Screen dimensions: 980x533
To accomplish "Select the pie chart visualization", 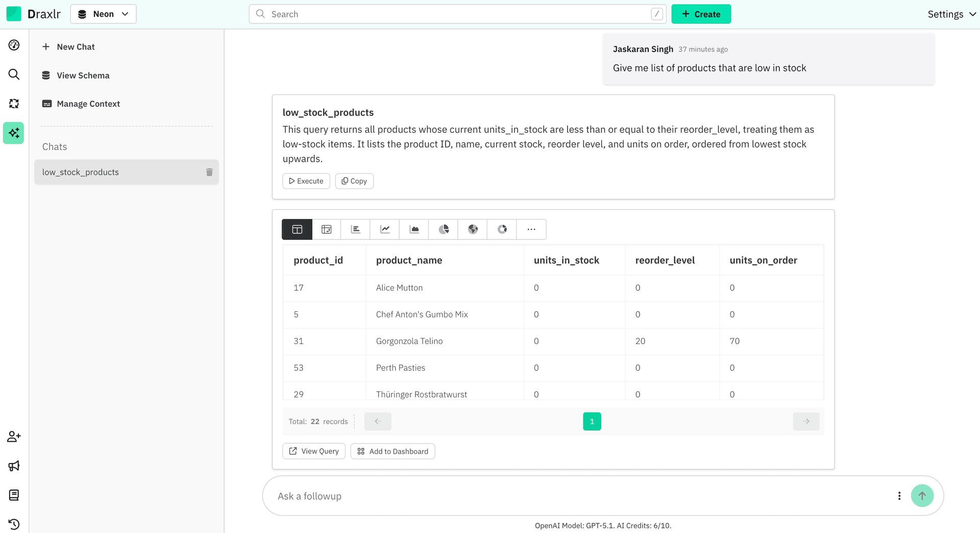I will click(444, 230).
